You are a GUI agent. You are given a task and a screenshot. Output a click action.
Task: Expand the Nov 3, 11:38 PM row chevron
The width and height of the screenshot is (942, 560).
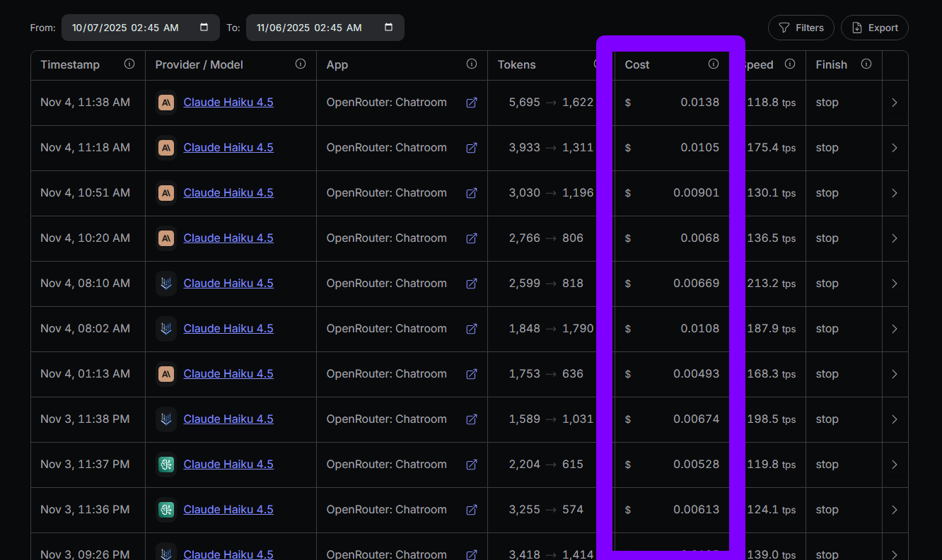[x=895, y=419]
